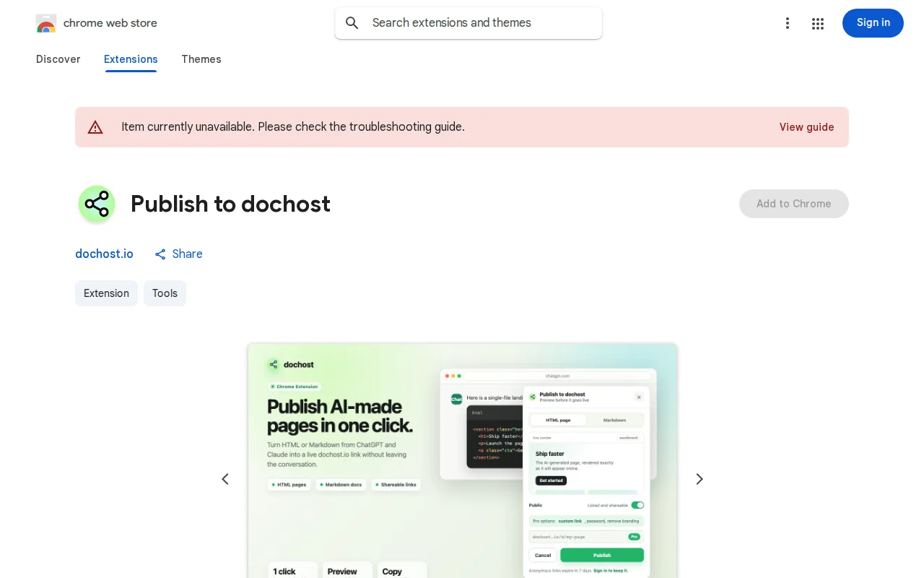
Task: Switch to the Themes tab
Action: point(201,59)
